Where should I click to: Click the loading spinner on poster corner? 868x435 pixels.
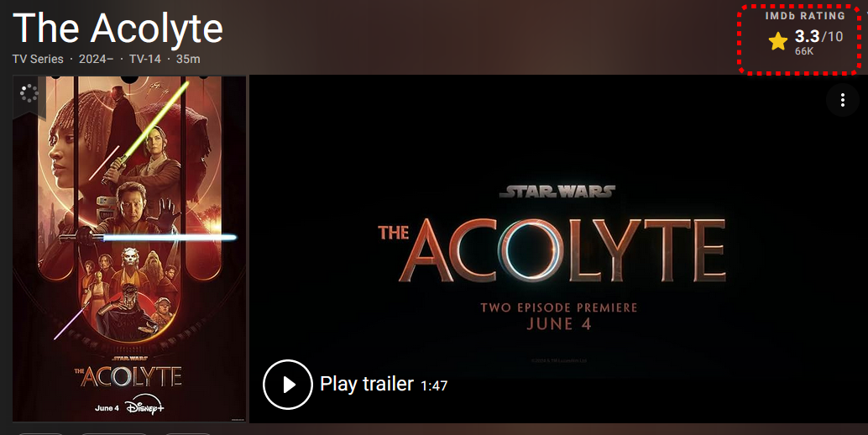pos(29,93)
